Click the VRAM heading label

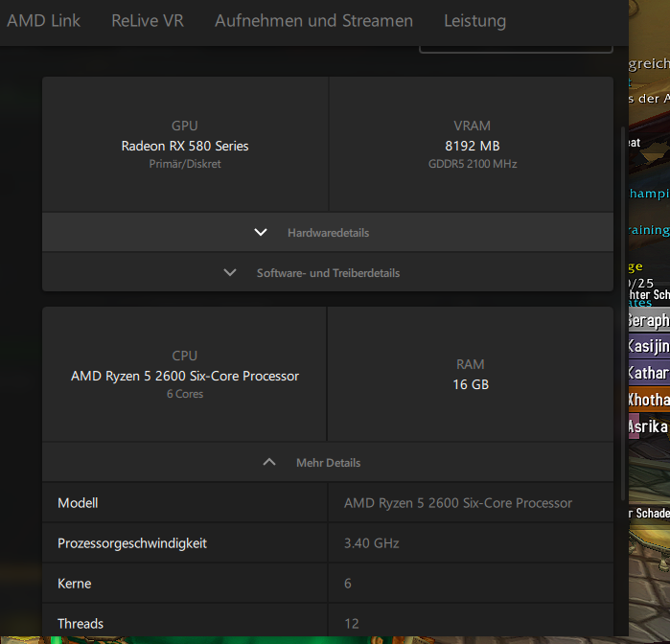click(x=472, y=126)
